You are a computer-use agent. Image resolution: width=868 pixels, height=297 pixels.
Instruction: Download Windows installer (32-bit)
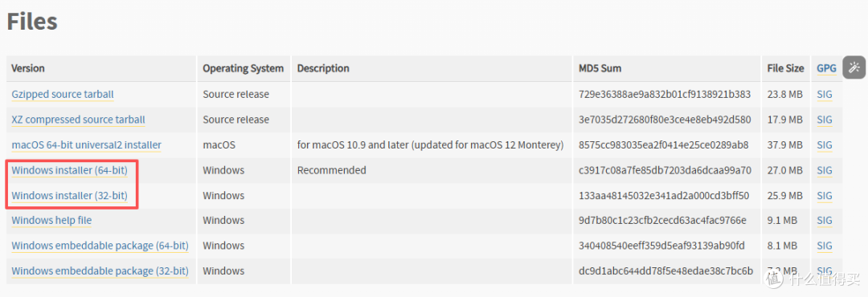point(69,195)
